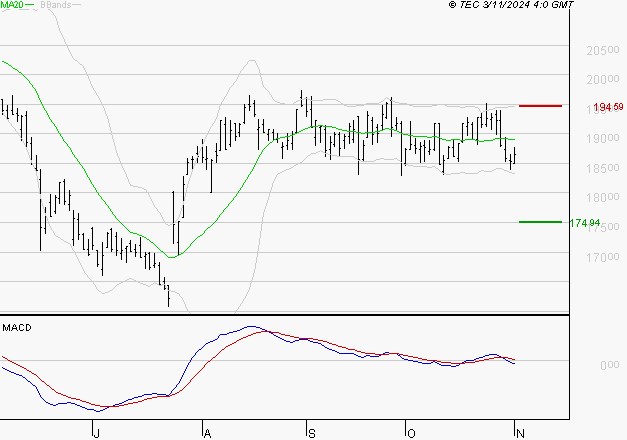Click the A month marker on time axis
Viewport: 627px width, 440px height.
(x=206, y=433)
